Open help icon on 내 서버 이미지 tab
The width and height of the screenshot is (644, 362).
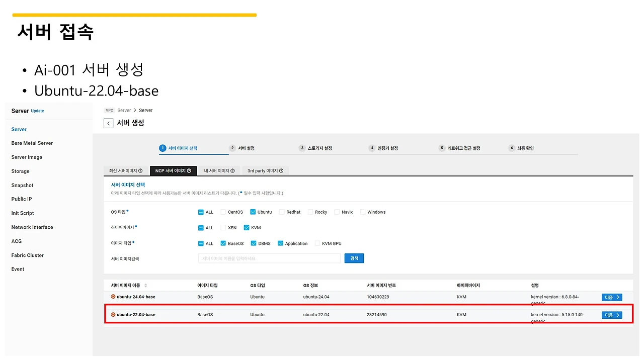[232, 171]
